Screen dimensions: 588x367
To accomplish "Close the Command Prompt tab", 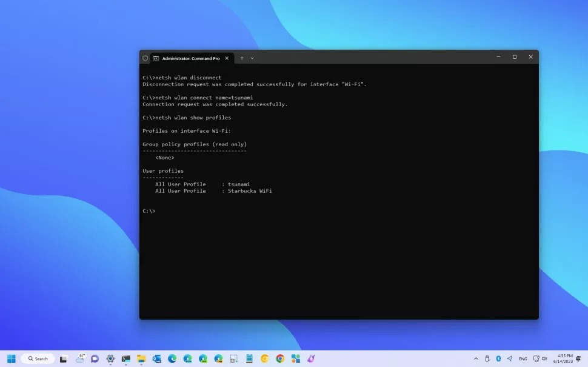I will pos(227,58).
